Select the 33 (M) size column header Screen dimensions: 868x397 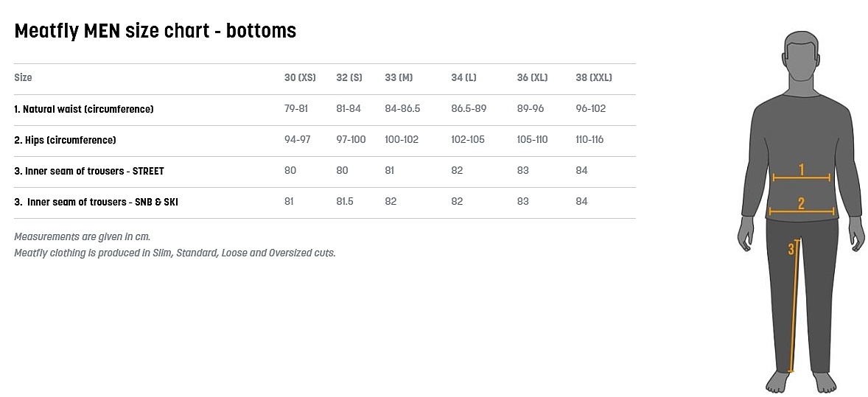click(399, 77)
